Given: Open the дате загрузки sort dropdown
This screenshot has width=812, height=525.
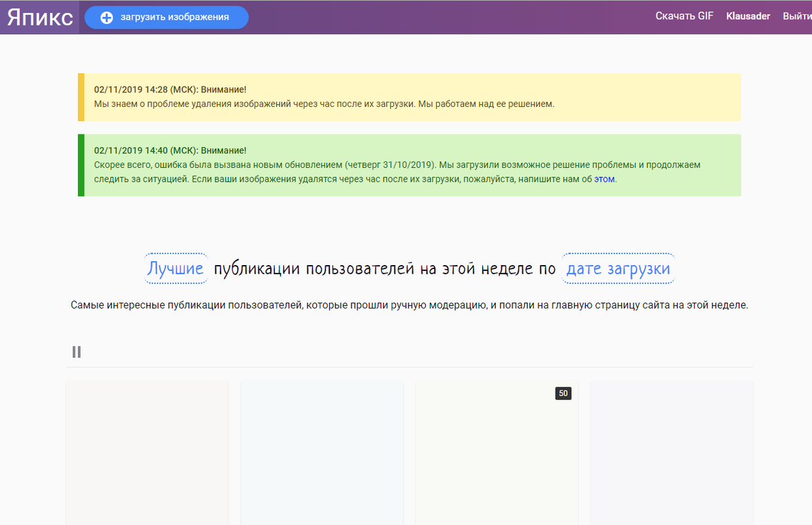Looking at the screenshot, I should (x=618, y=268).
